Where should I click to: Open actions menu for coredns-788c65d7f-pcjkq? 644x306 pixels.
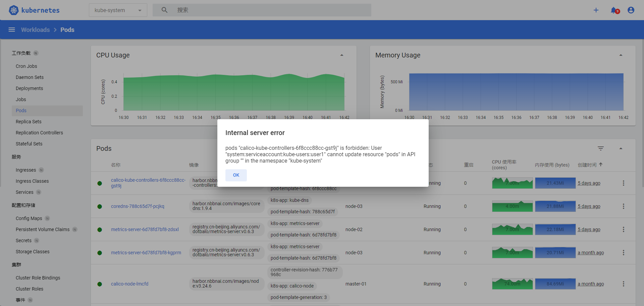[624, 206]
